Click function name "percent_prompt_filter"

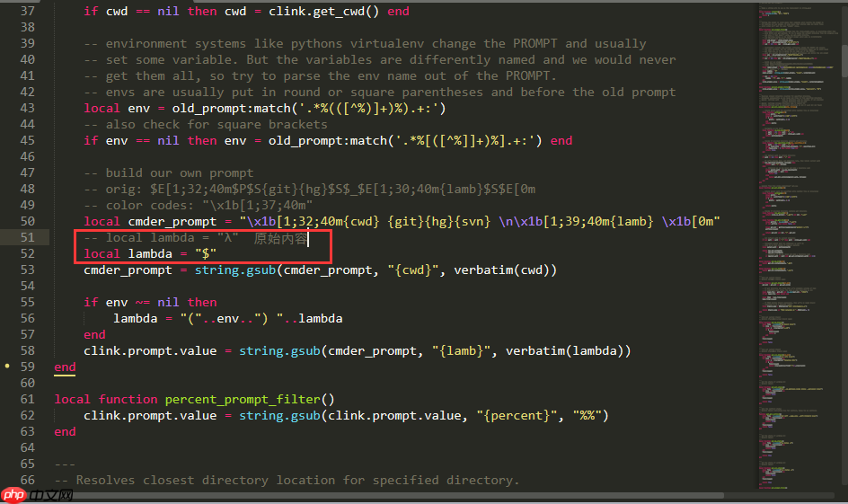(x=243, y=400)
